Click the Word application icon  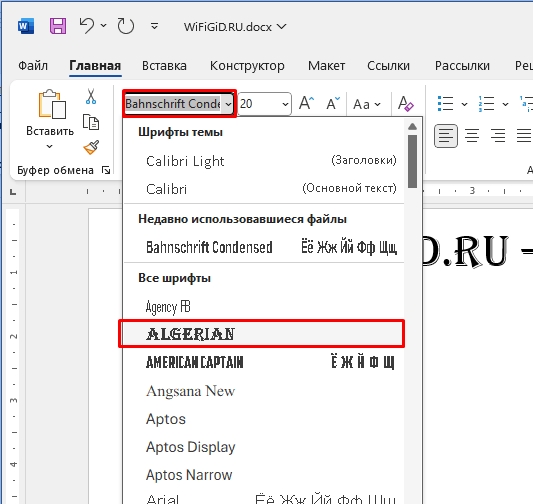click(26, 26)
